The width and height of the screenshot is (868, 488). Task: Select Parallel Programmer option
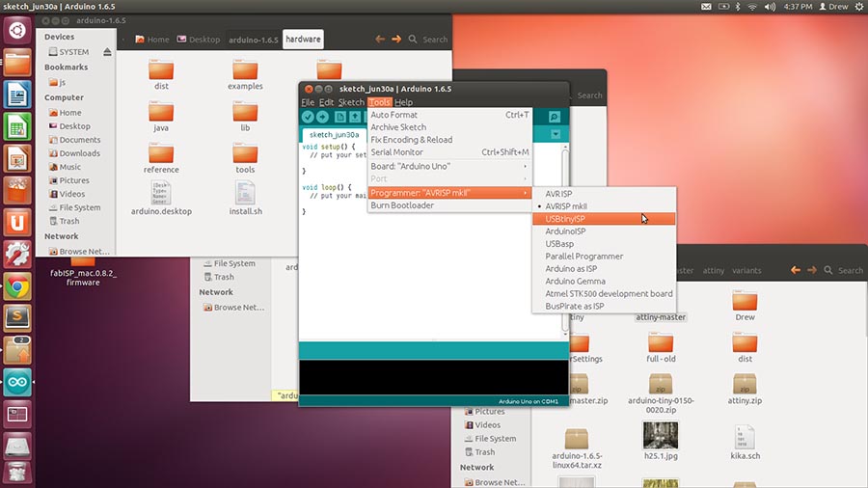point(604,257)
